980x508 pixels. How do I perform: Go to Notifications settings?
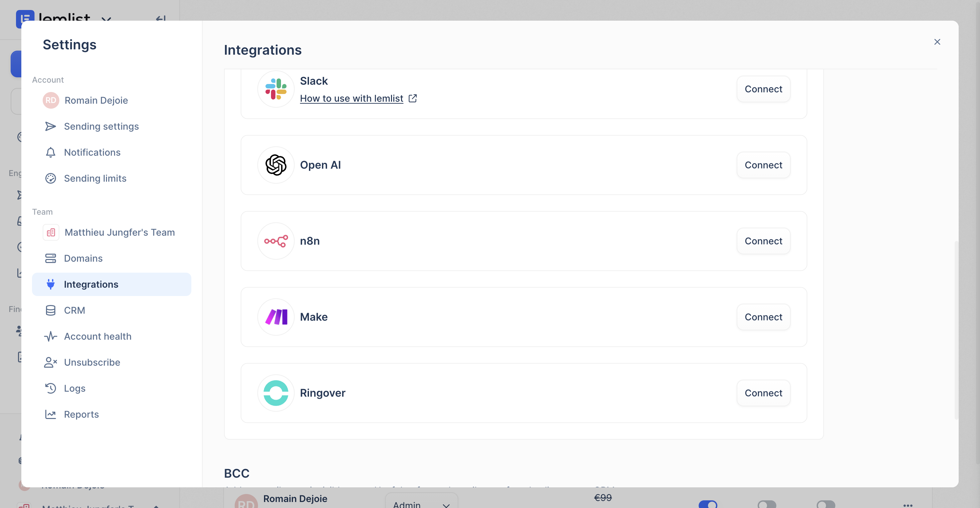111,152
